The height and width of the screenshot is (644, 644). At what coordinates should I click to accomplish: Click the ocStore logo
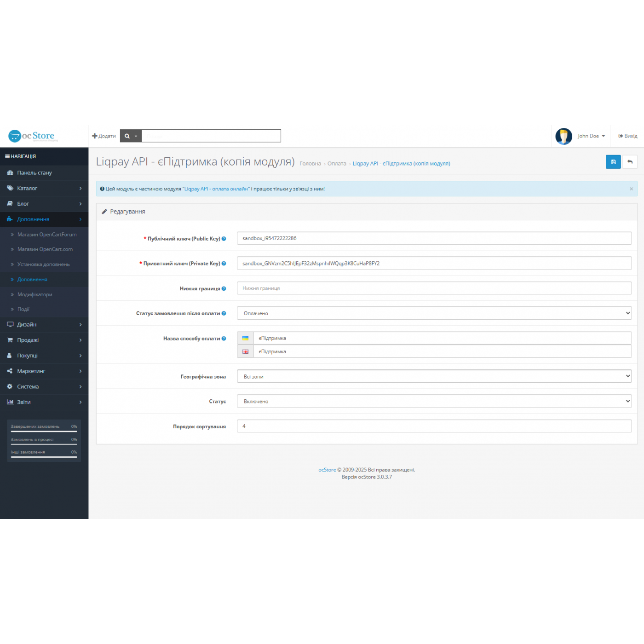click(x=32, y=136)
